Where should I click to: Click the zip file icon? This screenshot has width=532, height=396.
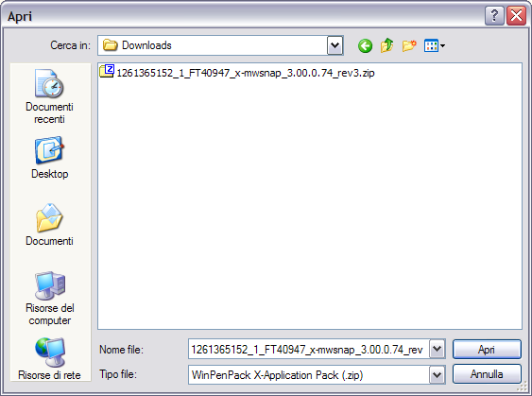(107, 71)
